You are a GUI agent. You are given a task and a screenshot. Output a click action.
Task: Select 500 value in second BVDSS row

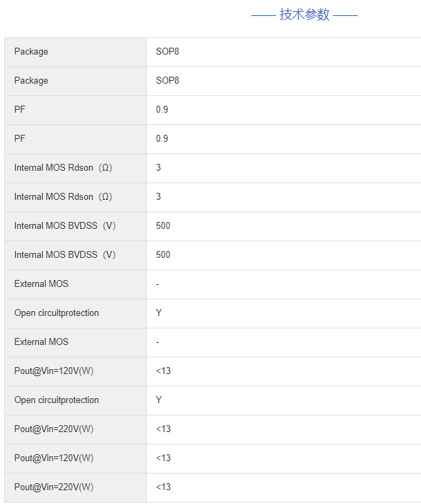163,255
